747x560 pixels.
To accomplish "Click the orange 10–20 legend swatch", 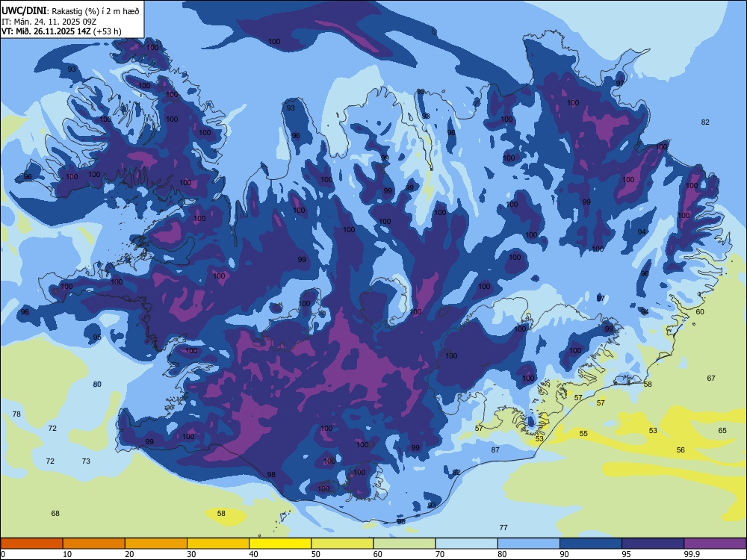I will tap(94, 544).
